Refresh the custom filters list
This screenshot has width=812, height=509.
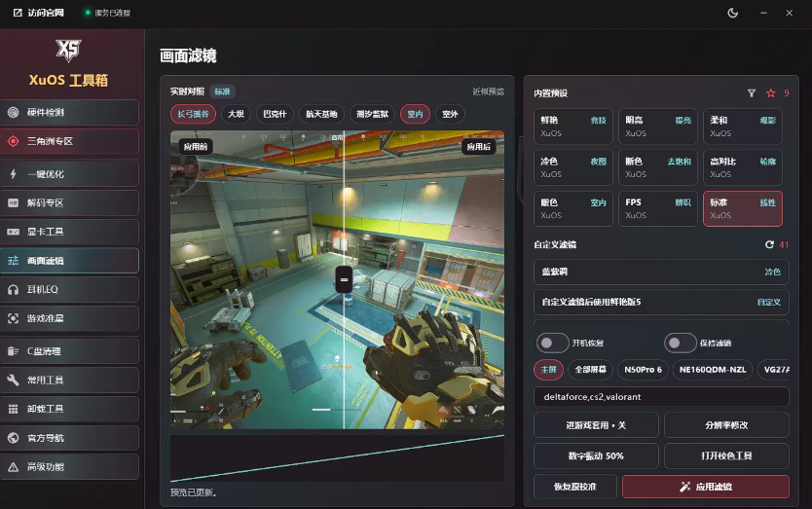click(769, 244)
